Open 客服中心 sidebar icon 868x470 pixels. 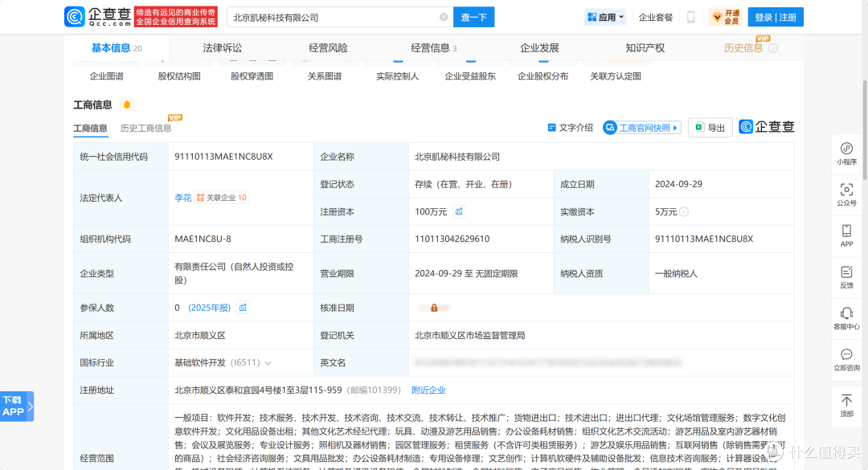[846, 318]
